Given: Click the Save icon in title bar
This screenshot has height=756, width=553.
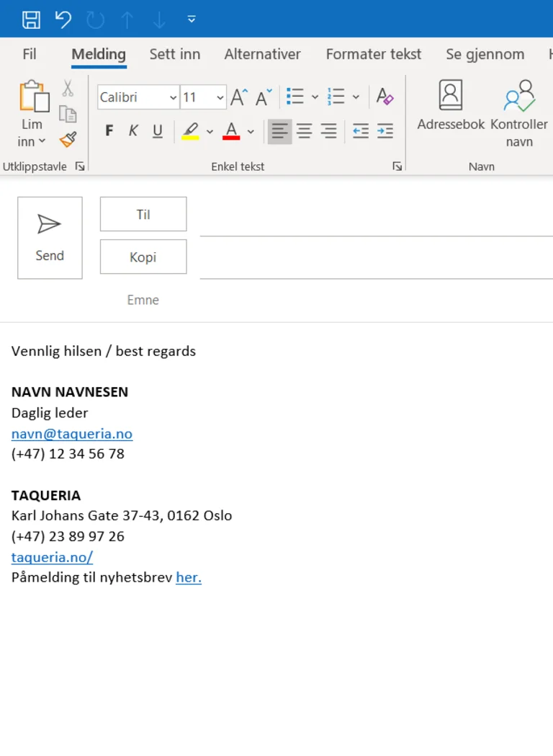Looking at the screenshot, I should pyautogui.click(x=31, y=19).
